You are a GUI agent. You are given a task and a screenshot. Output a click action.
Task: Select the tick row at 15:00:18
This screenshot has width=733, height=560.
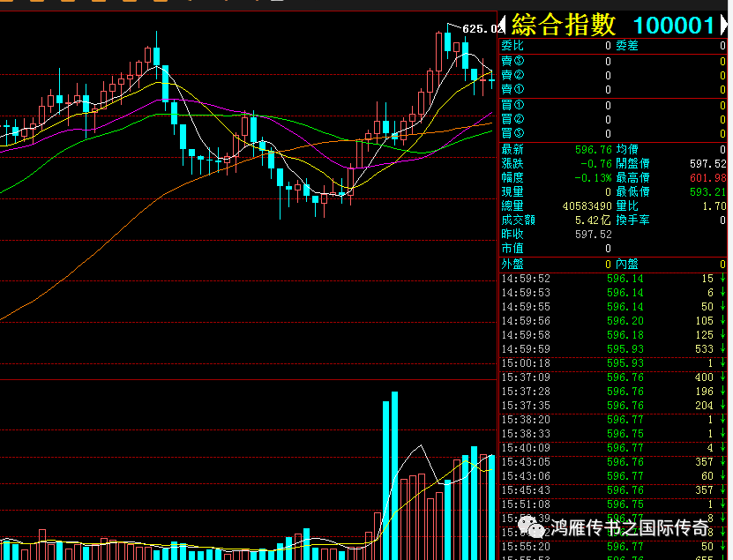pos(613,363)
